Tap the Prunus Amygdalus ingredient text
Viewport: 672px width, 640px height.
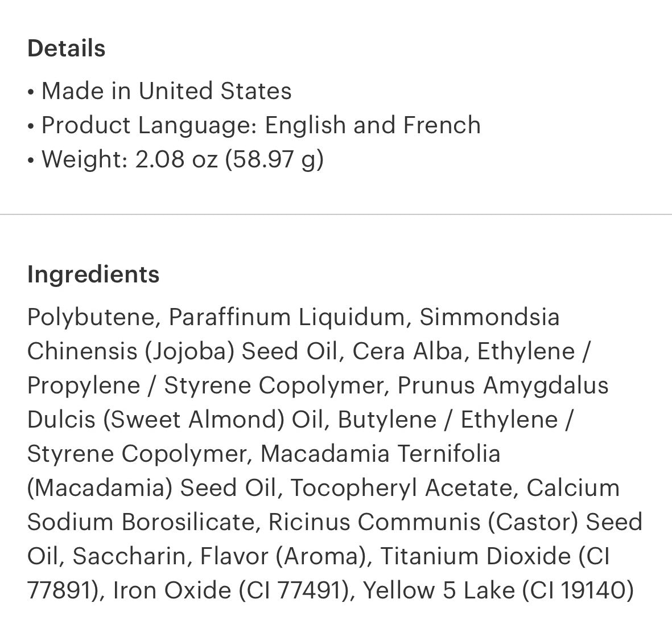click(x=502, y=385)
